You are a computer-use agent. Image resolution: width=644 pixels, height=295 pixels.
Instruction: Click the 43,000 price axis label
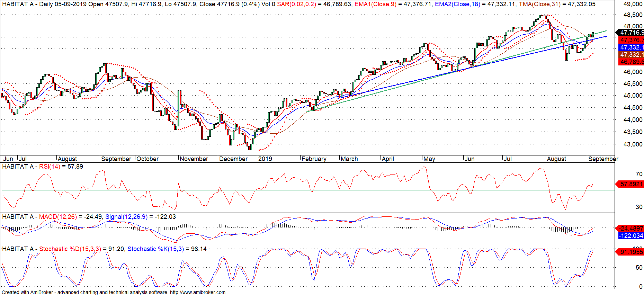(633, 144)
